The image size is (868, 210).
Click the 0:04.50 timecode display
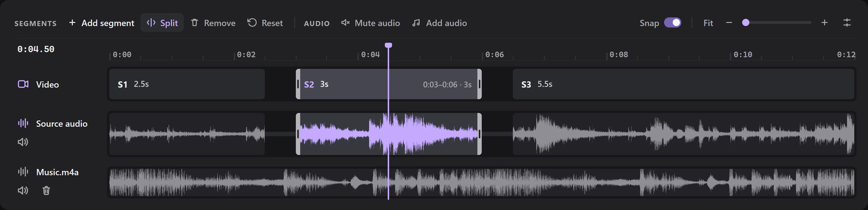pos(36,49)
